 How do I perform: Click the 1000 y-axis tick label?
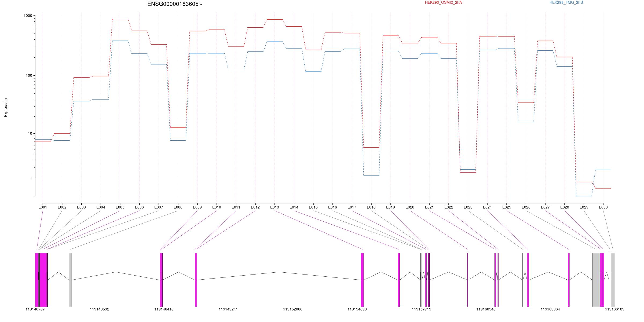28,16
